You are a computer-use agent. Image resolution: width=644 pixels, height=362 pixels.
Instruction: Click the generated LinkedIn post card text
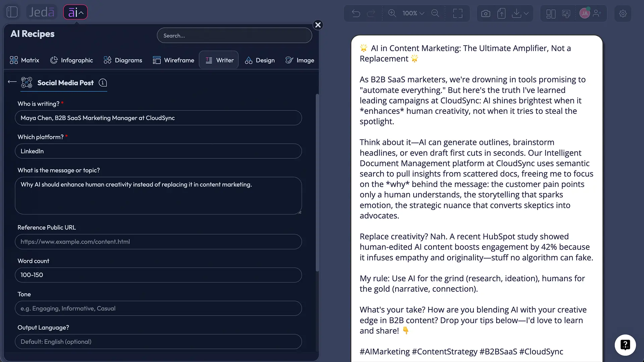477,199
